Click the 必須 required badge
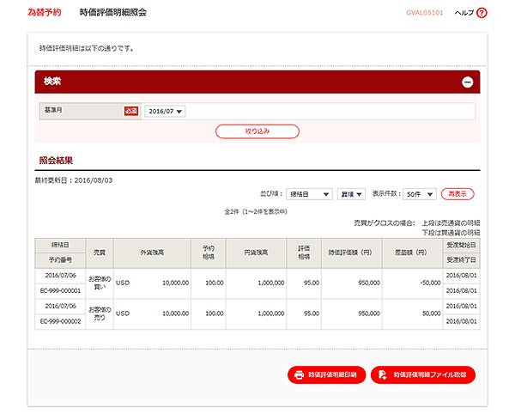The image size is (515, 420). point(131,111)
